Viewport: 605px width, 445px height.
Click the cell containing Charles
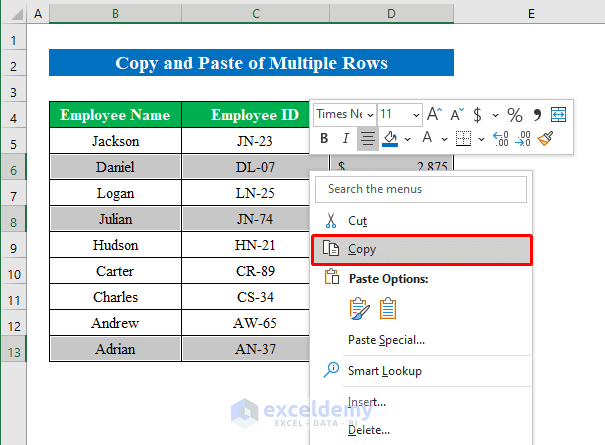(x=115, y=297)
